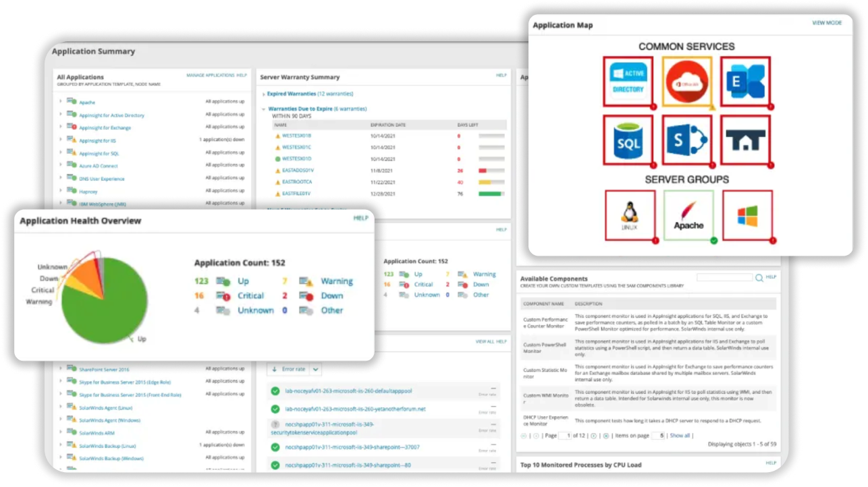
Task: Click Show all in Available Components pager
Action: pyautogui.click(x=680, y=436)
